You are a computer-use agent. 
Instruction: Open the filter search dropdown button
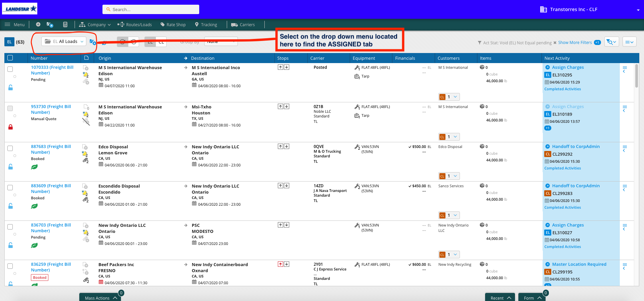[x=611, y=42]
